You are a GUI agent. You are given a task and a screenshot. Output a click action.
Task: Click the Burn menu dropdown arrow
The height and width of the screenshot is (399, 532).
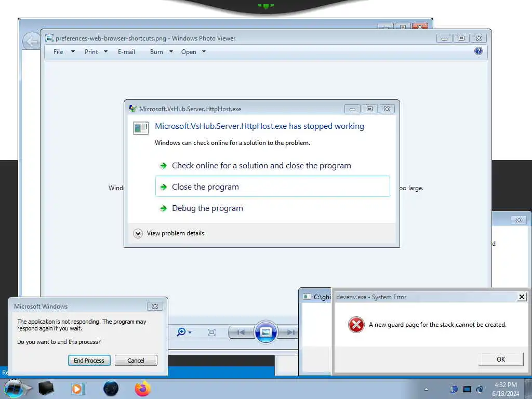pyautogui.click(x=171, y=51)
